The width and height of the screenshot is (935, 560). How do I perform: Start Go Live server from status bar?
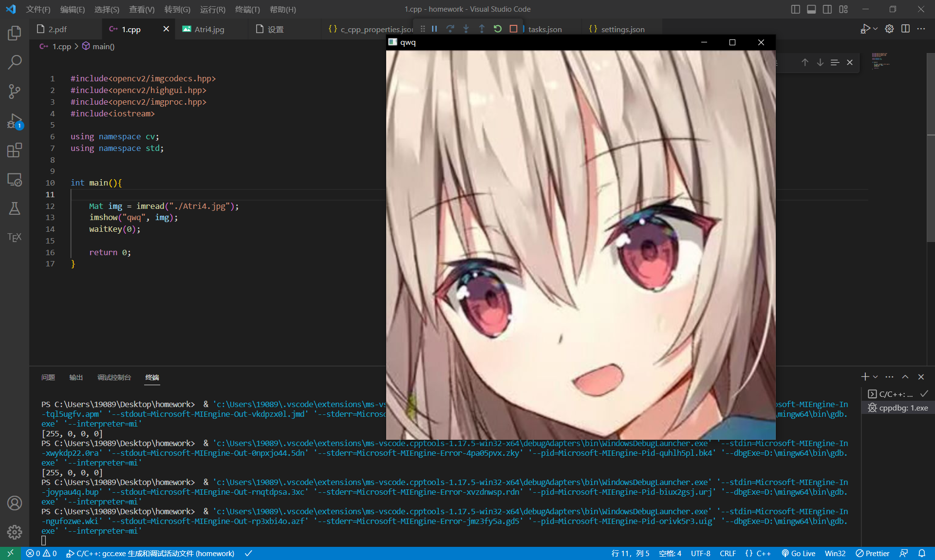click(798, 554)
